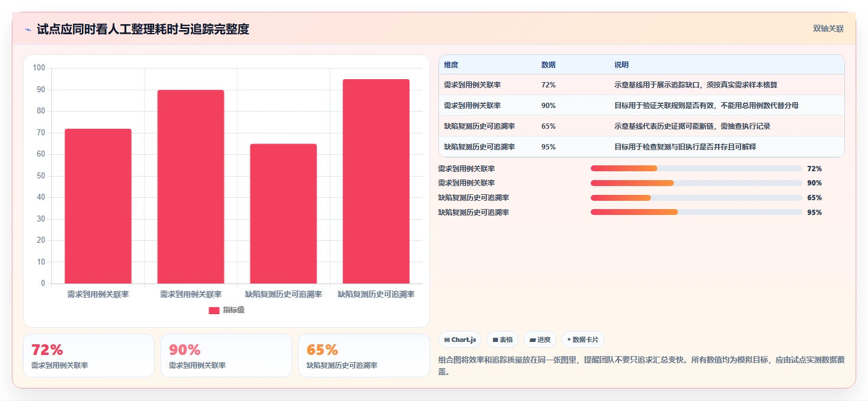Click the progress bar labeled 95%
Screen dimensions: 868x401
(696, 212)
